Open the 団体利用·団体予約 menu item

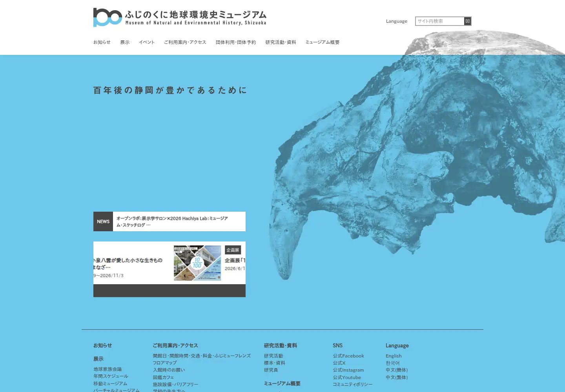235,42
